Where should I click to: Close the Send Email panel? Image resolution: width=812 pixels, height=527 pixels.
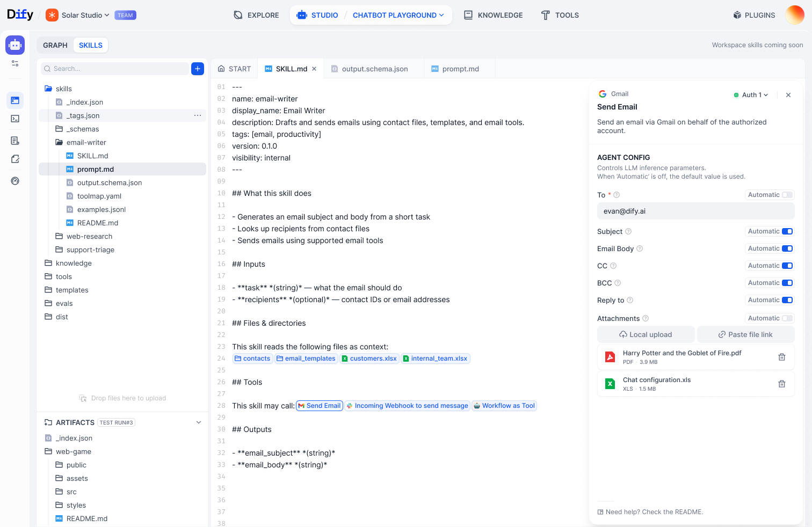788,95
